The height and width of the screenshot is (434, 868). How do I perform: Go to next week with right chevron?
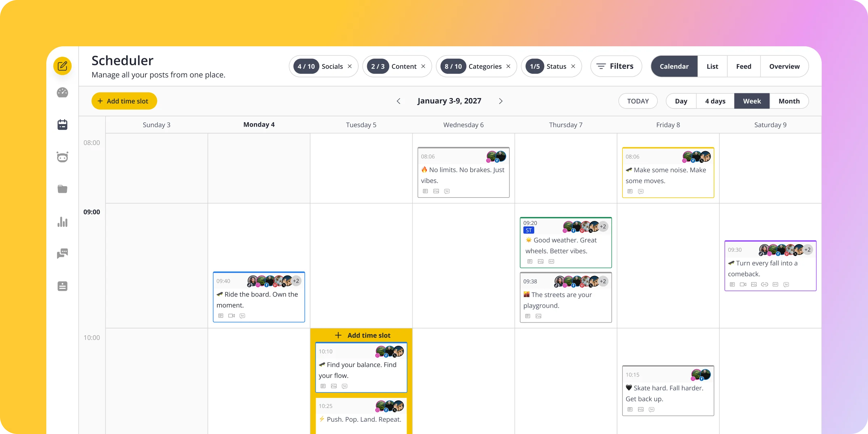(x=501, y=101)
